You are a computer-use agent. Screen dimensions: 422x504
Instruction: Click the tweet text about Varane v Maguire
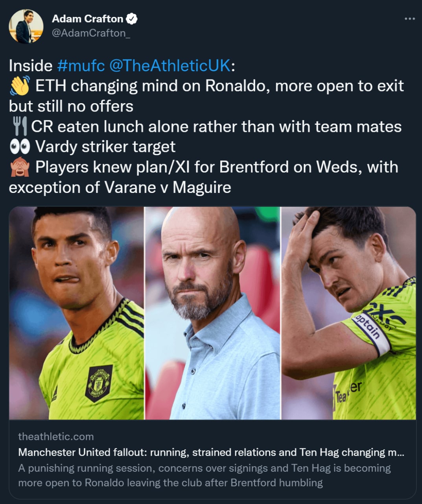coord(120,187)
